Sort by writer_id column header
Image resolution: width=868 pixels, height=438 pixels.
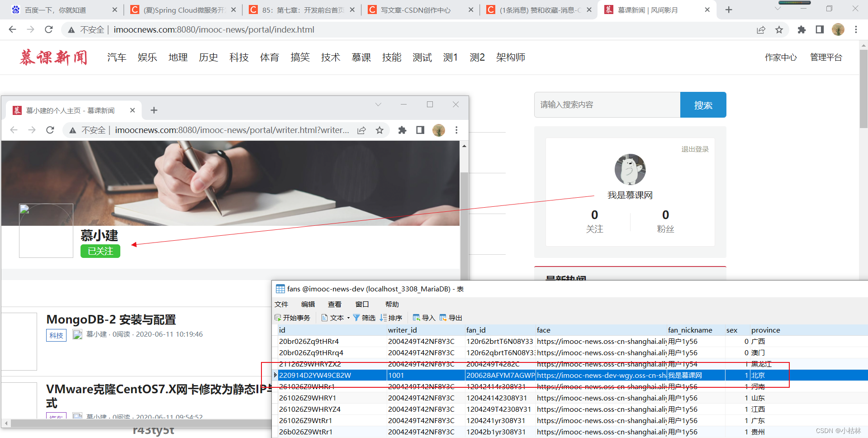coord(402,330)
